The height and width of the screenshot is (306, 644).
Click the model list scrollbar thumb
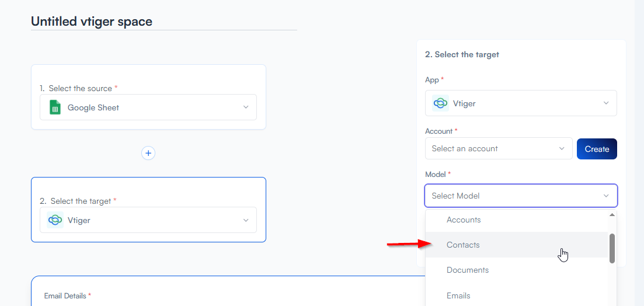[x=612, y=248]
